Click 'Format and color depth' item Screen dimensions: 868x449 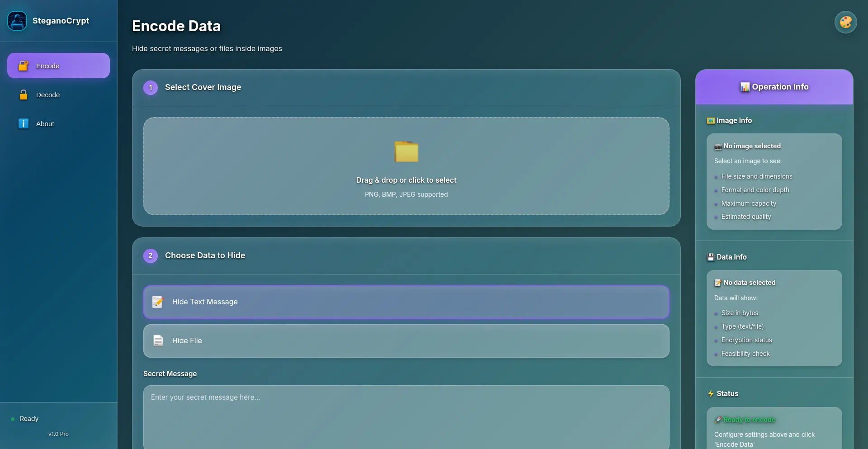(x=755, y=190)
